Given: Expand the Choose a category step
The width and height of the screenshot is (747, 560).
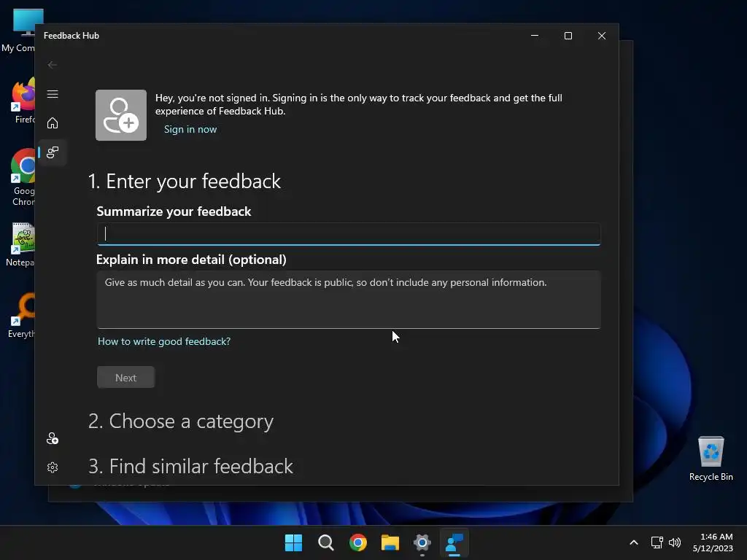Looking at the screenshot, I should click(x=181, y=421).
